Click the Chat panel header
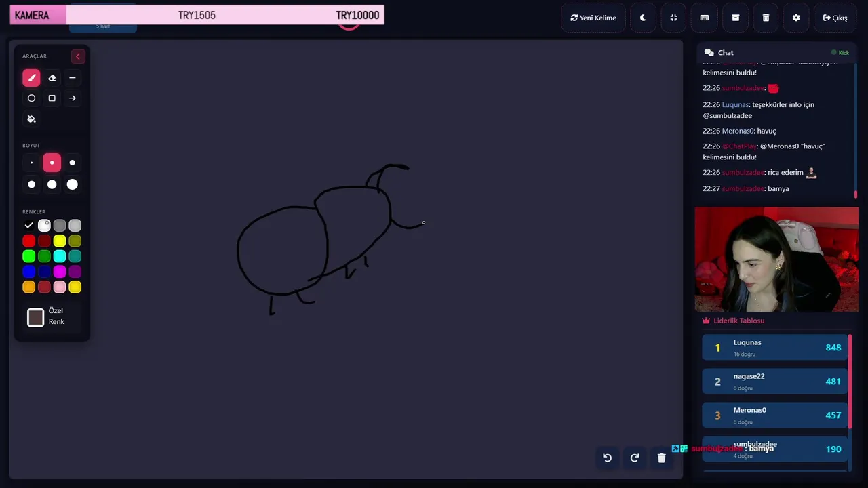The image size is (868, 488). tap(778, 52)
